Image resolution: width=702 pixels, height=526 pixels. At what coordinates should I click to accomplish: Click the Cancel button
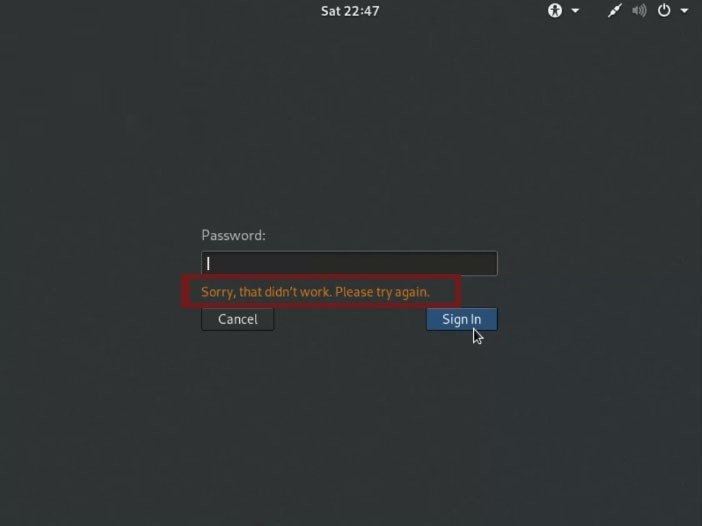(238, 319)
